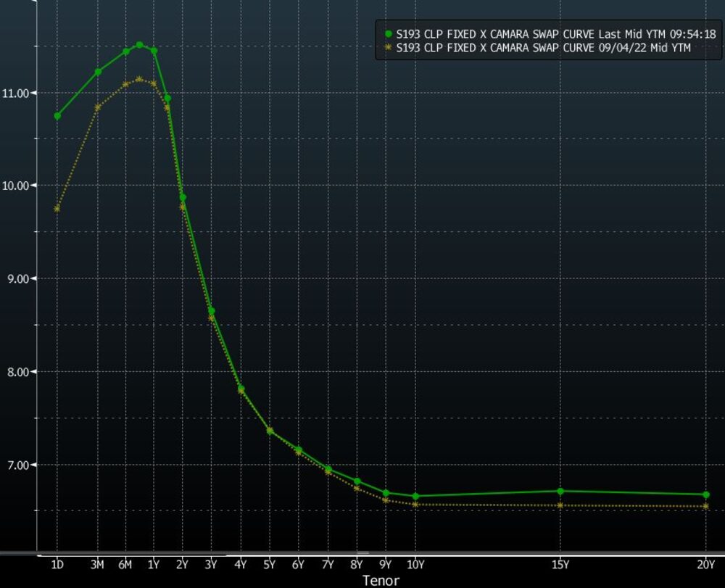Click the Tenor axis title
The width and height of the screenshot is (725, 588).
pos(381,580)
